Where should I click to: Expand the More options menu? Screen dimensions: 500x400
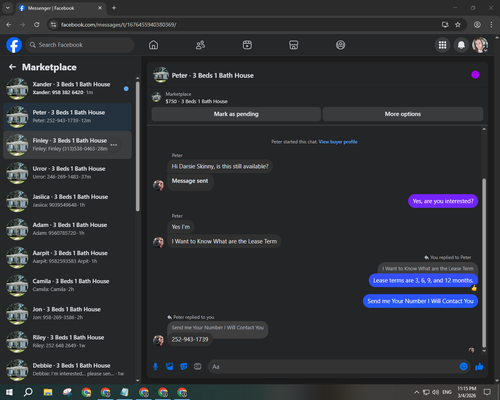(x=403, y=114)
